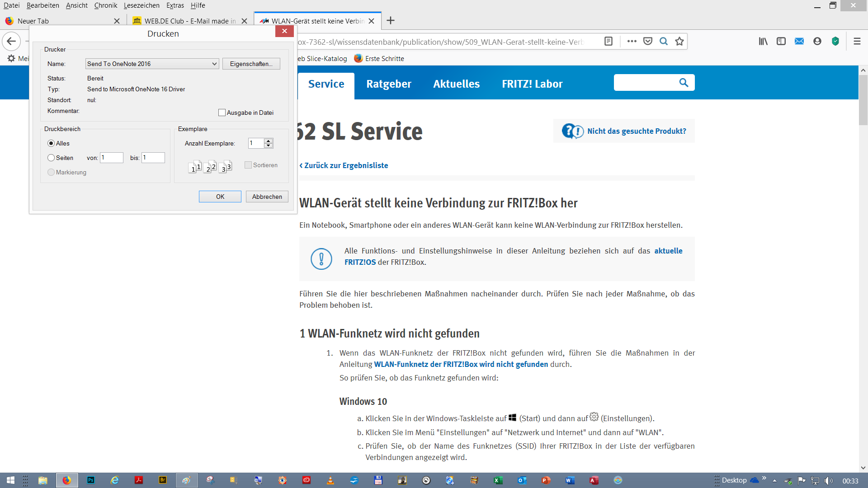
Task: Select the Seiten radio button
Action: [51, 158]
